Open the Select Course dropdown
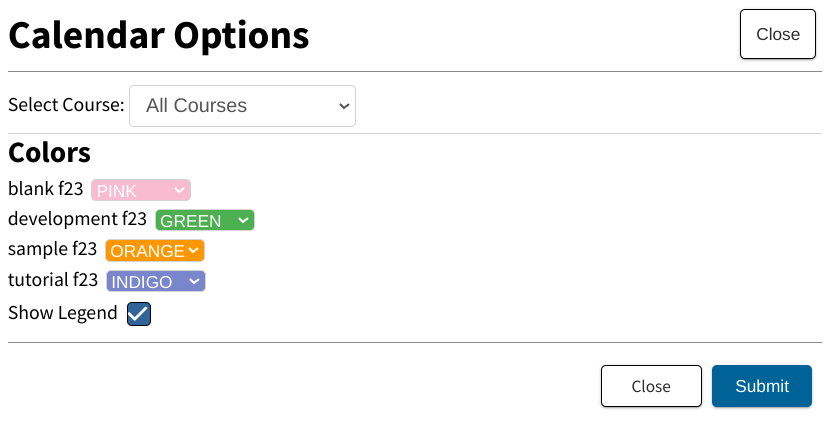The width and height of the screenshot is (830, 426). pos(242,106)
